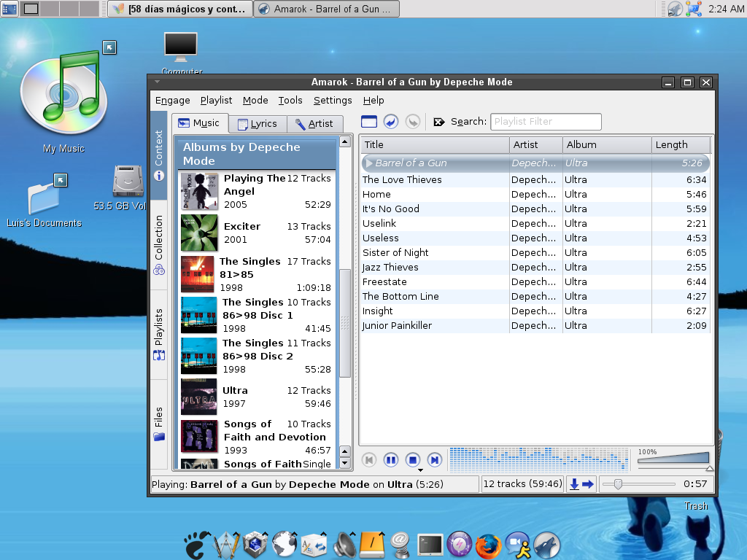The width and height of the screenshot is (747, 560).
Task: Launch Amarok wolf icon in dock
Action: (547, 545)
